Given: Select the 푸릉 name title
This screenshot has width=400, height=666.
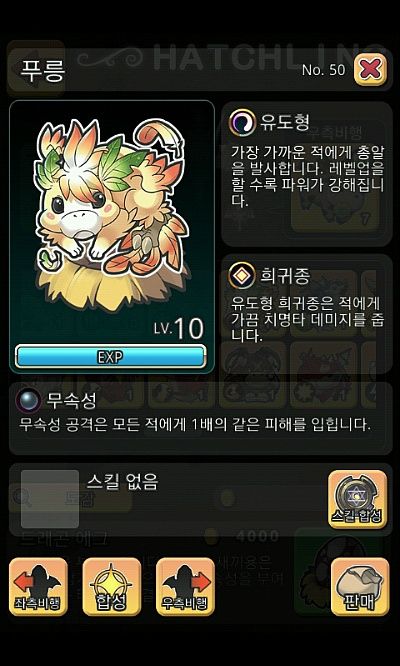Looking at the screenshot, I should click(43, 70).
